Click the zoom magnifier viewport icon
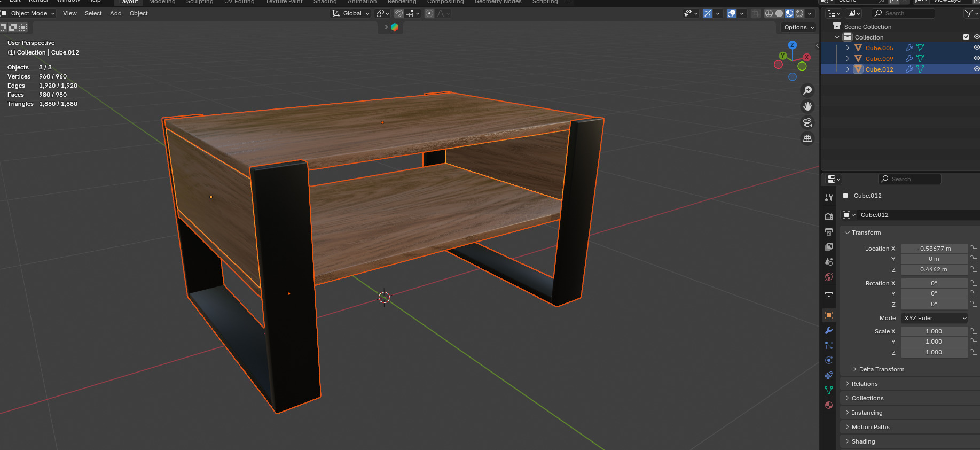This screenshot has width=980, height=450. (x=807, y=90)
